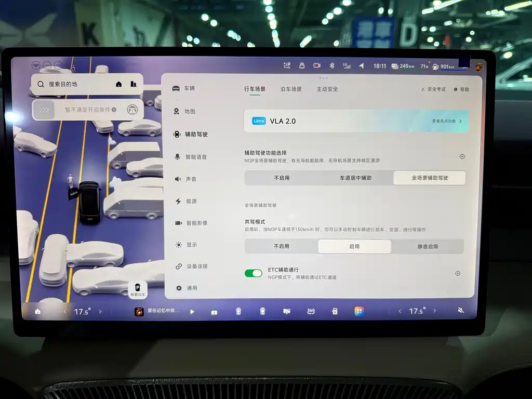Viewport: 532px width, 399px height.
Task: Open the 360 surround view camera
Action: click(311, 311)
